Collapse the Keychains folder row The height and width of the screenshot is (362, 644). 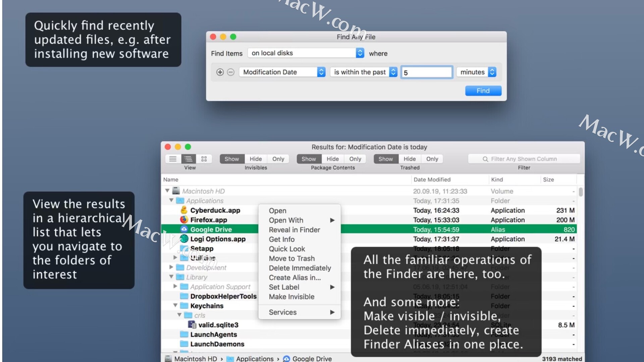175,305
